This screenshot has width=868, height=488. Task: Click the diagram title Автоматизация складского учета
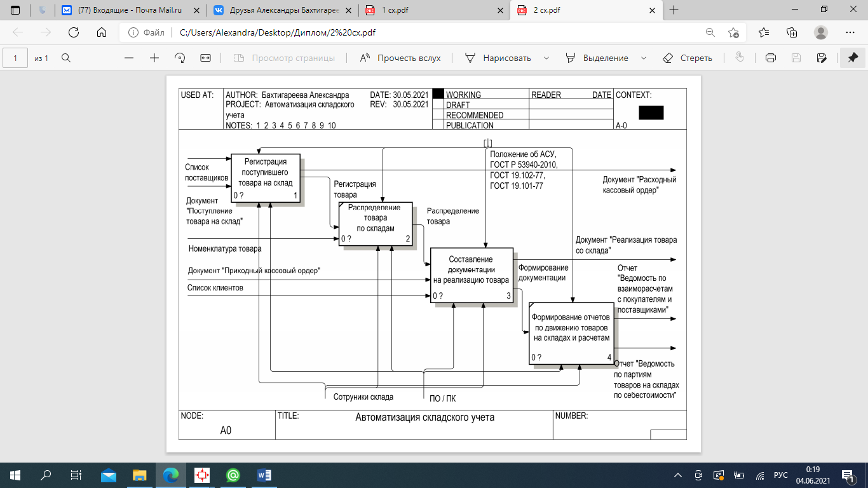pyautogui.click(x=424, y=417)
